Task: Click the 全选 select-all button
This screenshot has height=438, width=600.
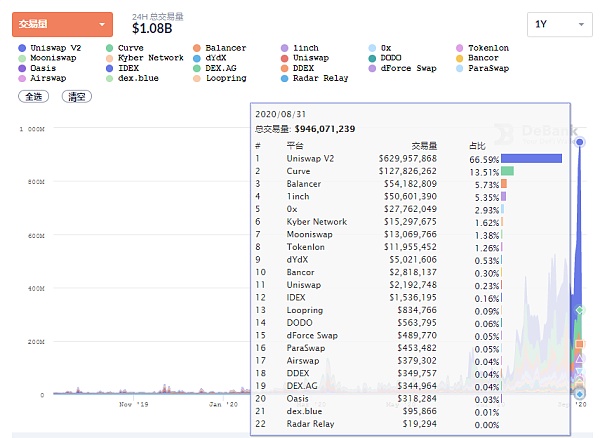Action: [33, 97]
